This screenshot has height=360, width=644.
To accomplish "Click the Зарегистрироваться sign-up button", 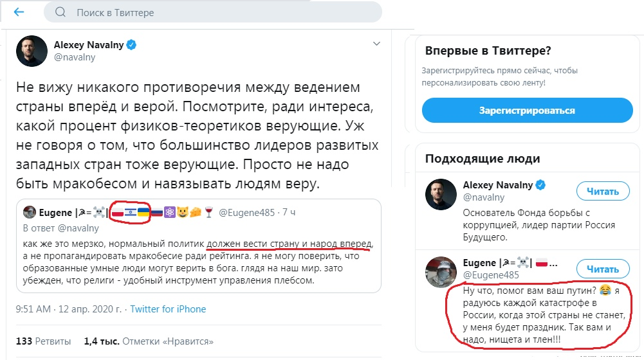I will pyautogui.click(x=527, y=111).
